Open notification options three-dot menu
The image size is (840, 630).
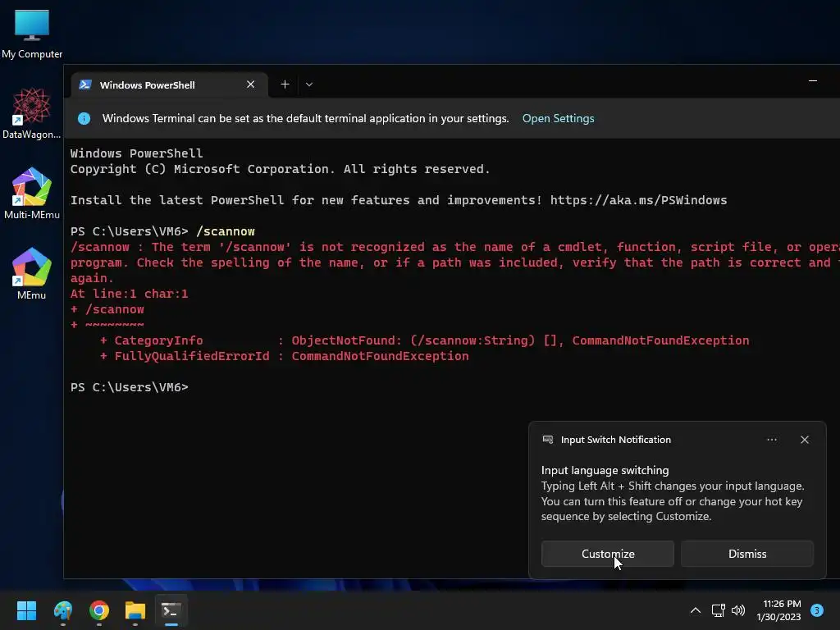(x=771, y=440)
